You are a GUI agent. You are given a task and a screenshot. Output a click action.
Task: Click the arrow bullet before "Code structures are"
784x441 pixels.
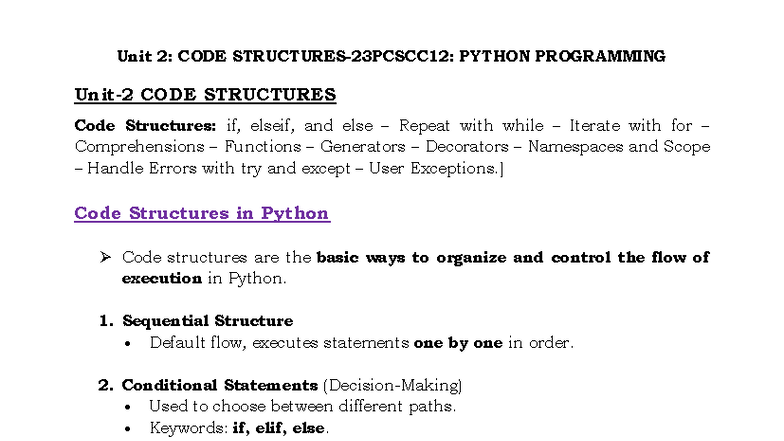coord(104,257)
